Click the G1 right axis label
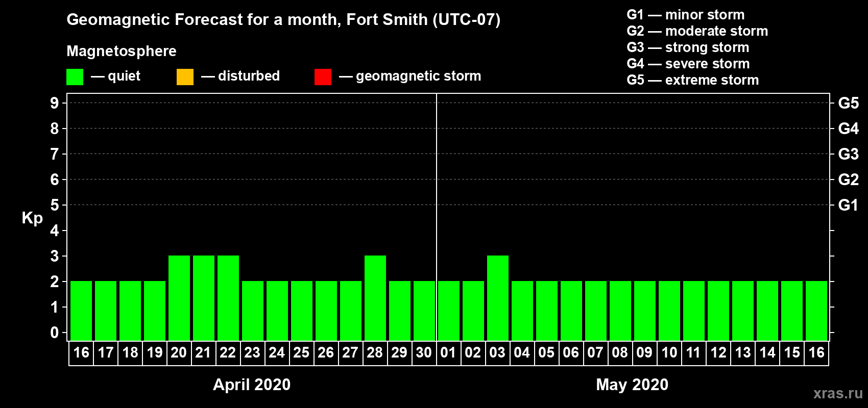Viewport: 868px width, 408px height. tap(848, 205)
